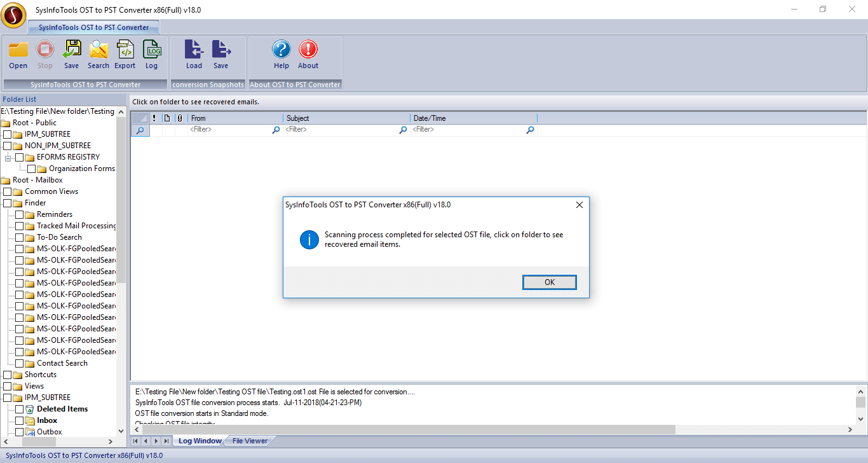This screenshot has width=868, height=463.
Task: Jump to last tab navigation arrow
Action: (x=166, y=441)
